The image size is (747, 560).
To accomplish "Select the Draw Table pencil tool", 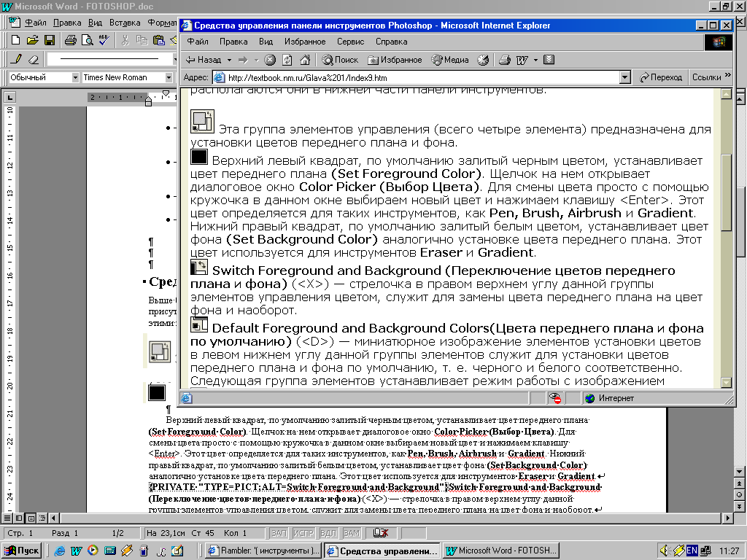I will [x=17, y=60].
